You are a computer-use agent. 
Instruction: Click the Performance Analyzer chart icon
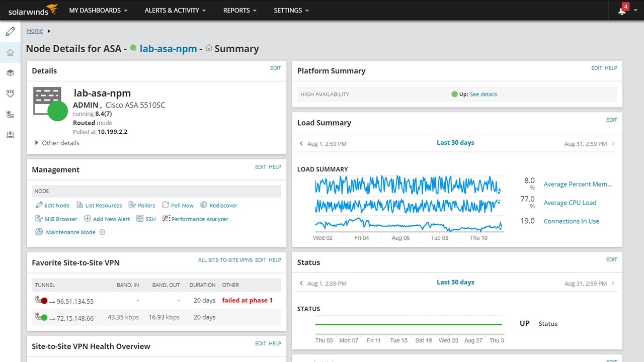166,219
